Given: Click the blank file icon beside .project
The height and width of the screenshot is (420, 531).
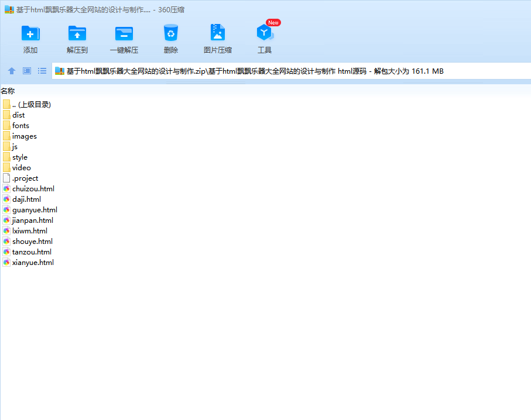Looking at the screenshot, I should click(6, 178).
